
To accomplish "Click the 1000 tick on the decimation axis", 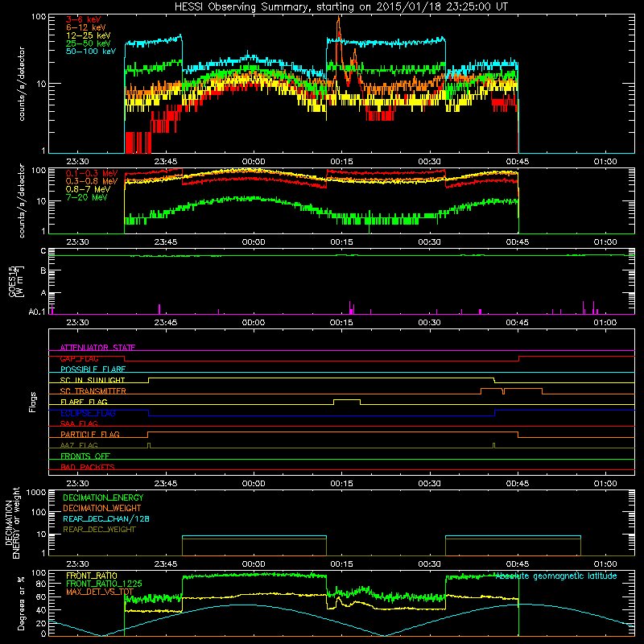I will click(x=36, y=492).
